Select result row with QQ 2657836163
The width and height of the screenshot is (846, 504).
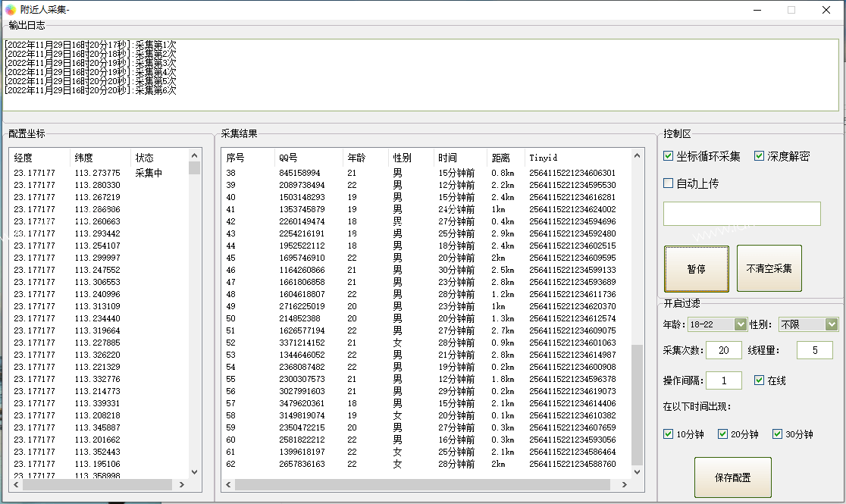pos(426,464)
